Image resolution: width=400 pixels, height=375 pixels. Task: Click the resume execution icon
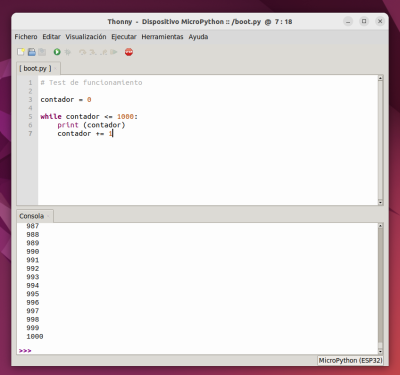tap(114, 52)
